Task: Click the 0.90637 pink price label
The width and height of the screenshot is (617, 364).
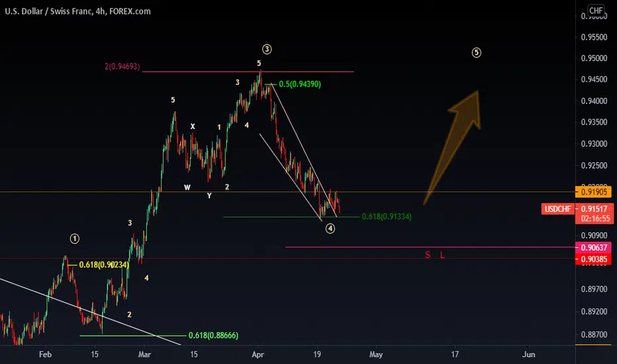Action: click(594, 248)
